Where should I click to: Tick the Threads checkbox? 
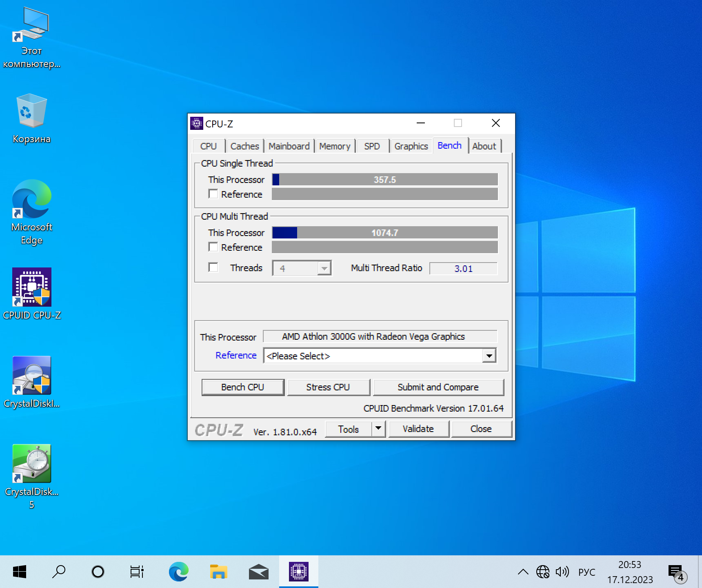[x=213, y=267]
